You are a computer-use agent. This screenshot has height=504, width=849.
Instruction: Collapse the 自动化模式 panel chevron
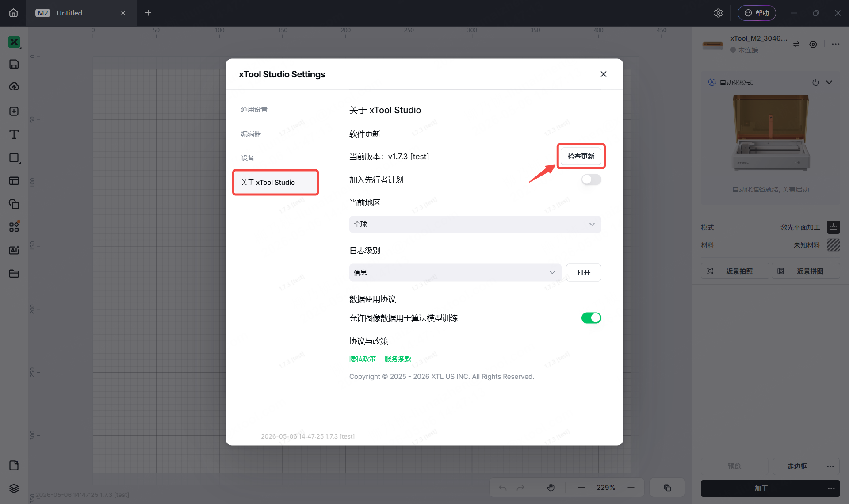tap(829, 83)
